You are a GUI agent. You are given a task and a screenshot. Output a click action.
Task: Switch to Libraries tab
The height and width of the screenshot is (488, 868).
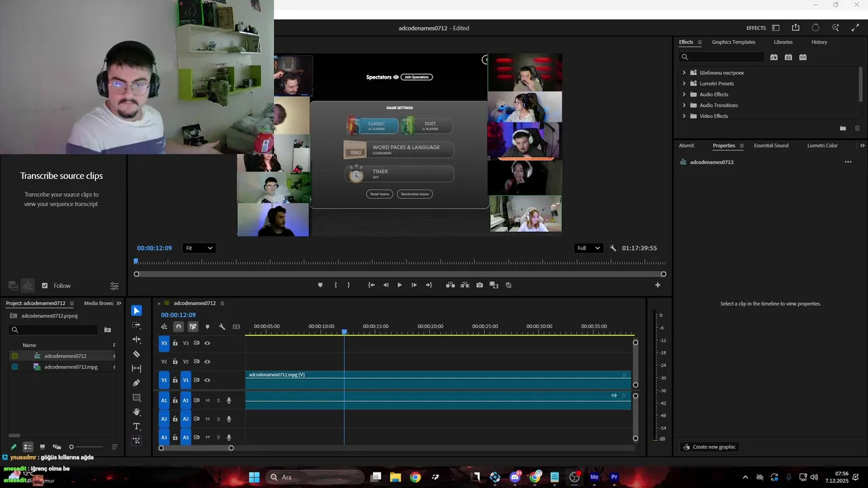tap(783, 42)
